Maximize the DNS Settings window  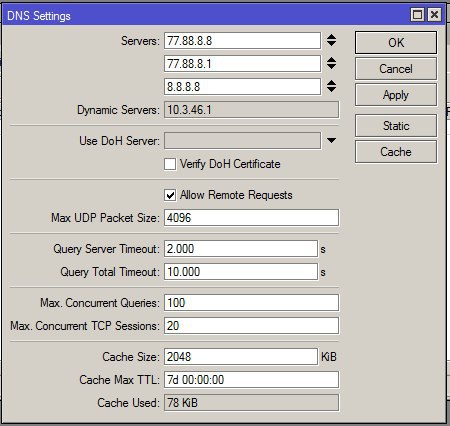[417, 15]
